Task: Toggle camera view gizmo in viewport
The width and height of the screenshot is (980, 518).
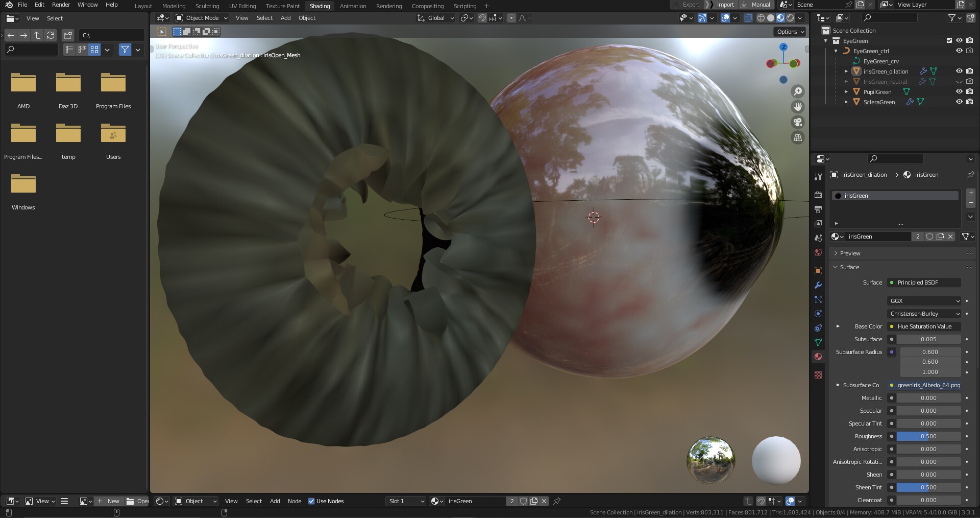Action: (x=797, y=122)
